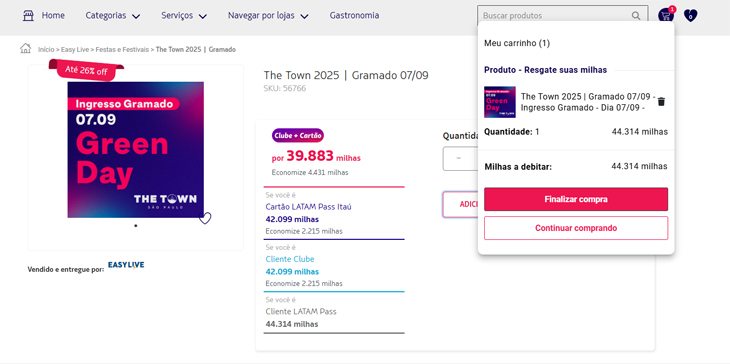The image size is (730, 364).
Task: Delete the cart item with trash icon
Action: pos(661,101)
